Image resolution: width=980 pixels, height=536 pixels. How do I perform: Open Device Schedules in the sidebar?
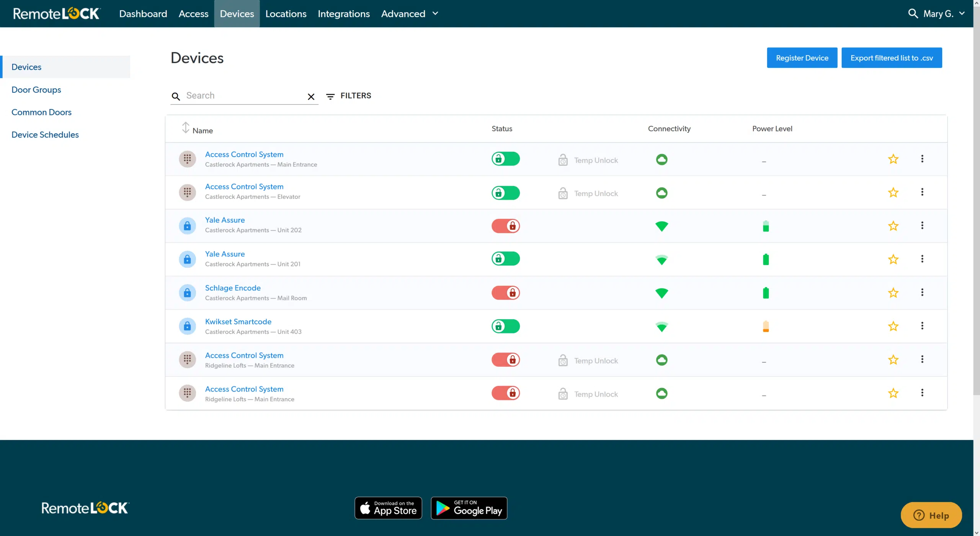click(45, 135)
